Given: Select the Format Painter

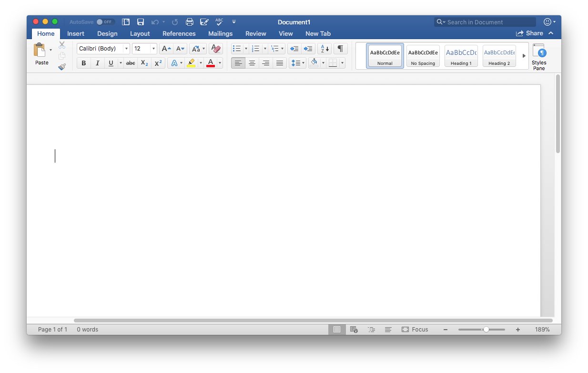Looking at the screenshot, I should tap(62, 67).
